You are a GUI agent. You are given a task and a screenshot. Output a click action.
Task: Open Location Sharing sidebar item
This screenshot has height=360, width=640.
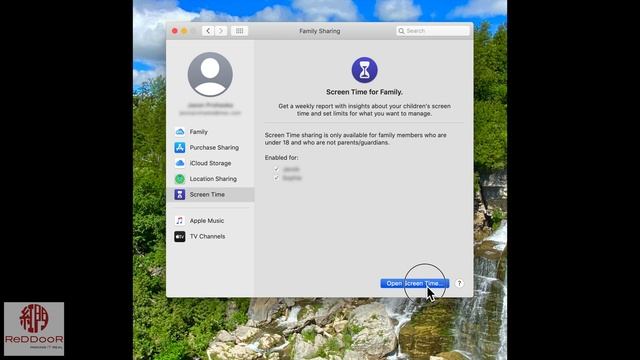point(211,179)
